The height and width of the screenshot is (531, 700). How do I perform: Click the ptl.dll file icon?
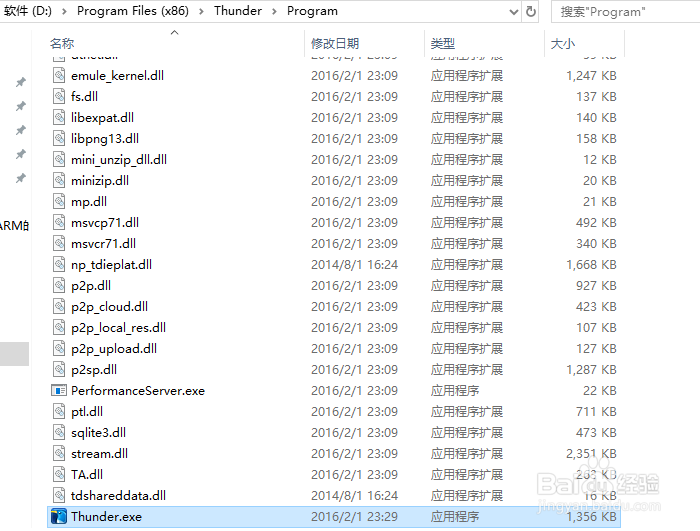click(x=59, y=411)
